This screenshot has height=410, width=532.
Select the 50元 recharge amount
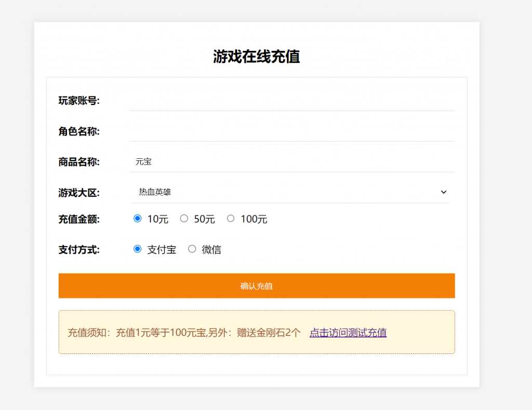click(x=184, y=218)
